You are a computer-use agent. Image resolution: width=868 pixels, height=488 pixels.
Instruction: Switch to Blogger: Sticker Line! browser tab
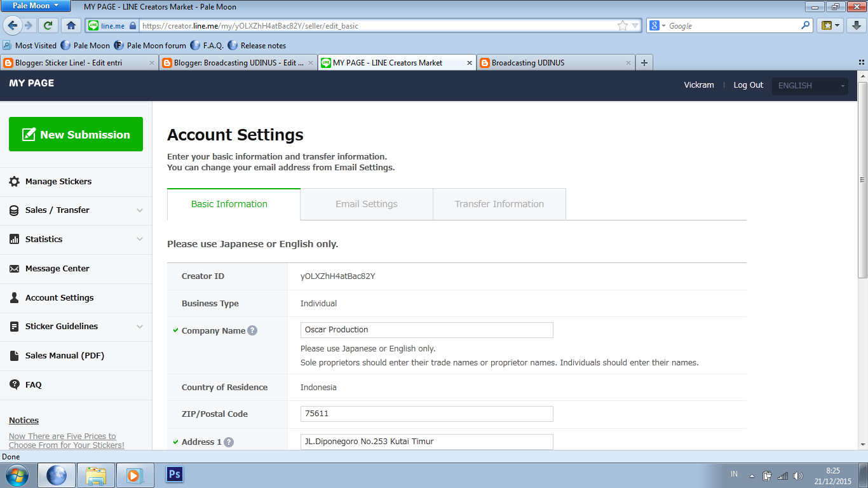[79, 63]
